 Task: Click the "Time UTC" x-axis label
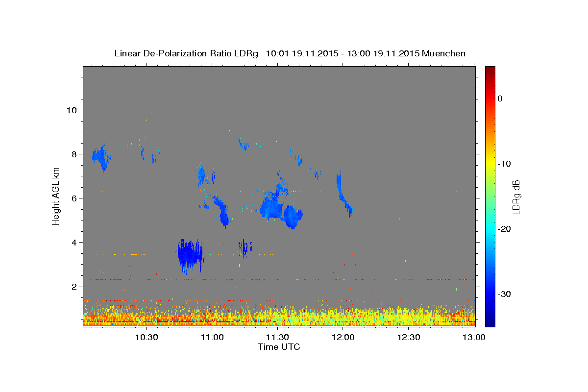pyautogui.click(x=279, y=347)
